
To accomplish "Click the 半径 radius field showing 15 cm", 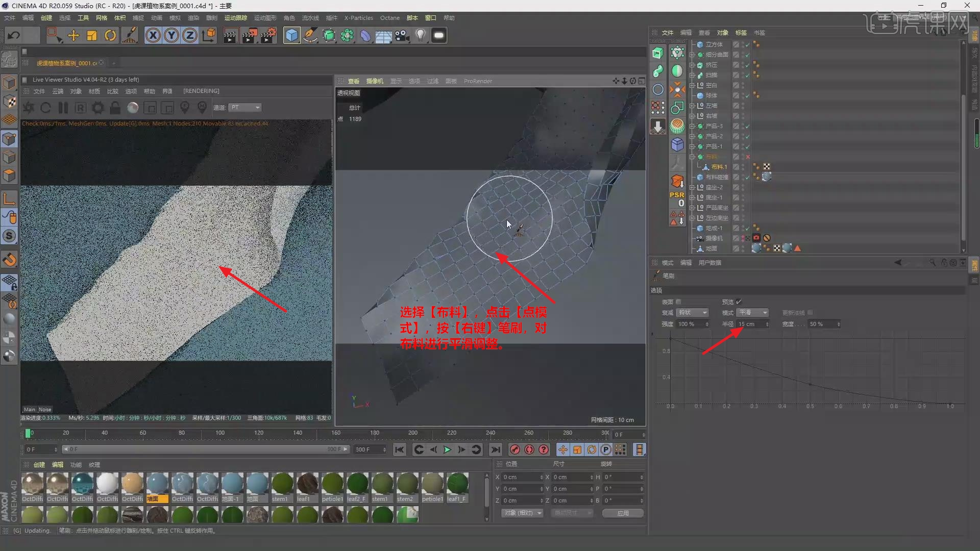I will 753,324.
